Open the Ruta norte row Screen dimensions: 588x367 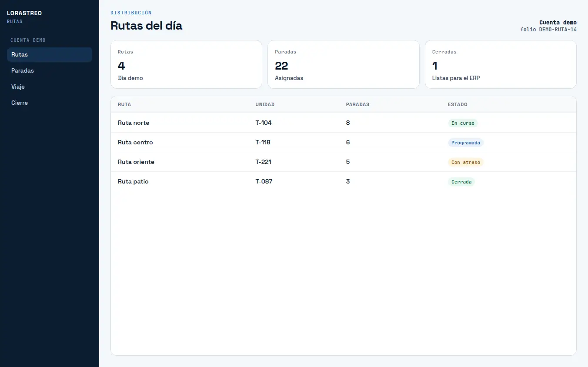344,123
